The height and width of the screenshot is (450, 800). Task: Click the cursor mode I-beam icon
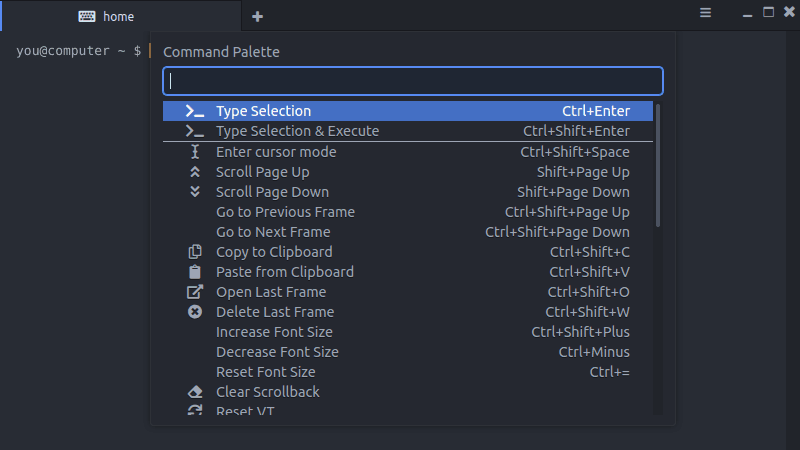tap(195, 152)
